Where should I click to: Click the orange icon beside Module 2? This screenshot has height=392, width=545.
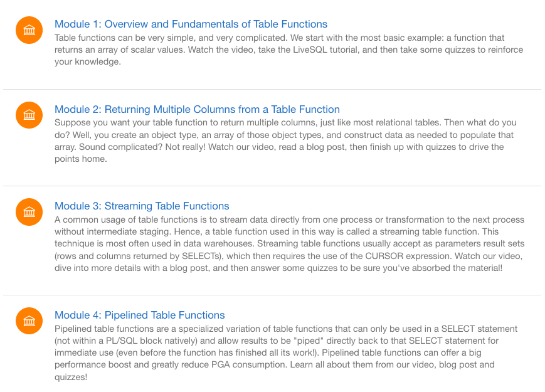tap(29, 115)
